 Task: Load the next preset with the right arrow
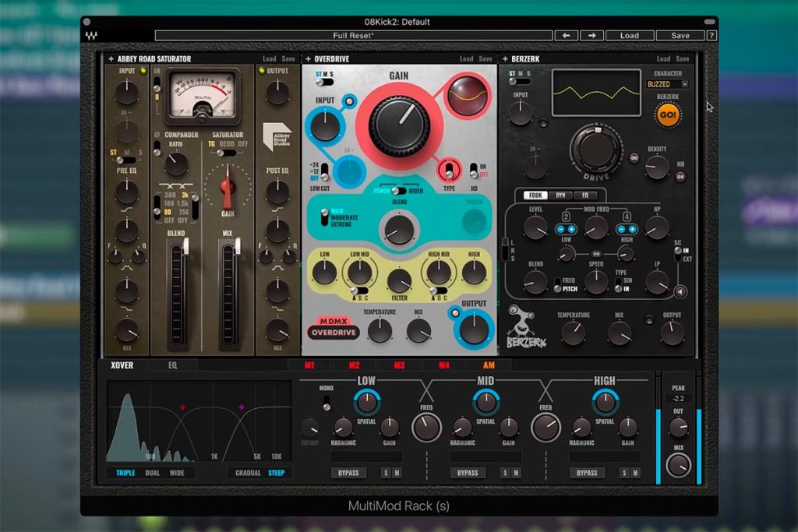(x=591, y=36)
